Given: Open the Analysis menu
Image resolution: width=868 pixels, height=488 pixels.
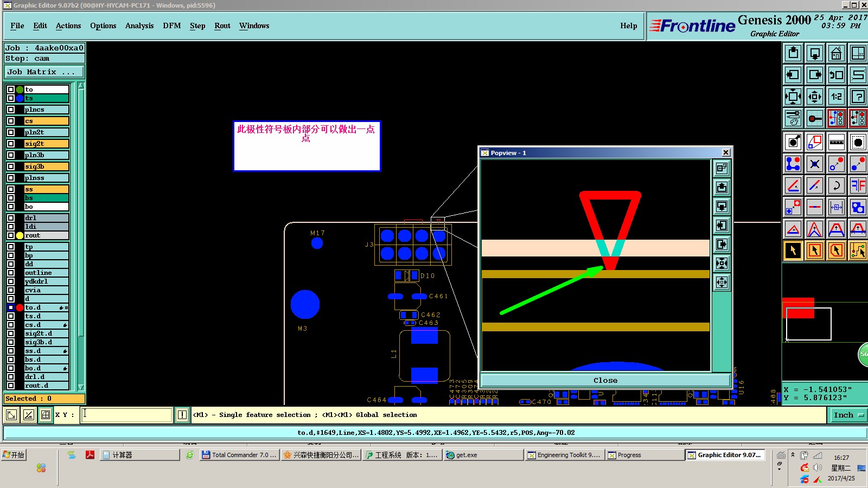Looking at the screenshot, I should [139, 25].
